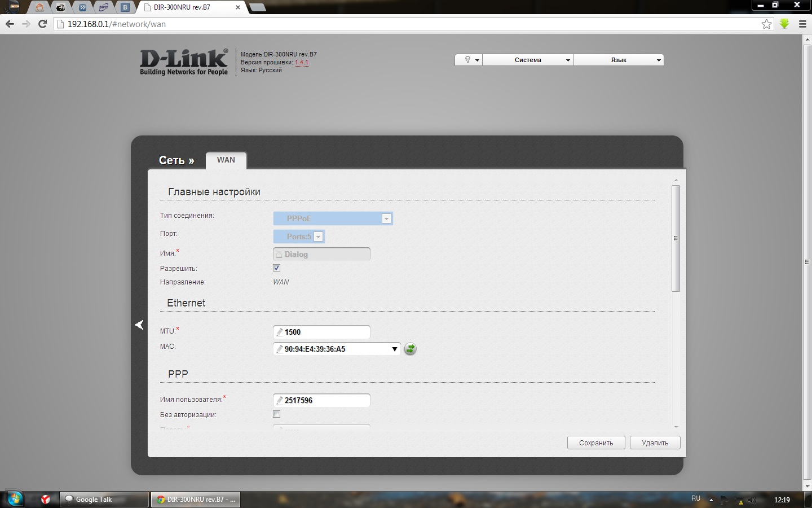
Task: Launch Yandex browser from taskbar
Action: click(46, 499)
